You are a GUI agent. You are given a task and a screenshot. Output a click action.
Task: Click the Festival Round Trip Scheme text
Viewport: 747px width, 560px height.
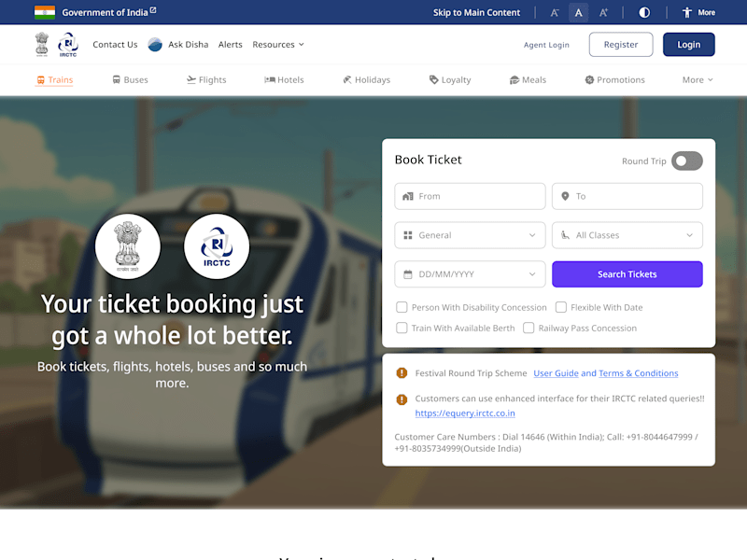471,373
